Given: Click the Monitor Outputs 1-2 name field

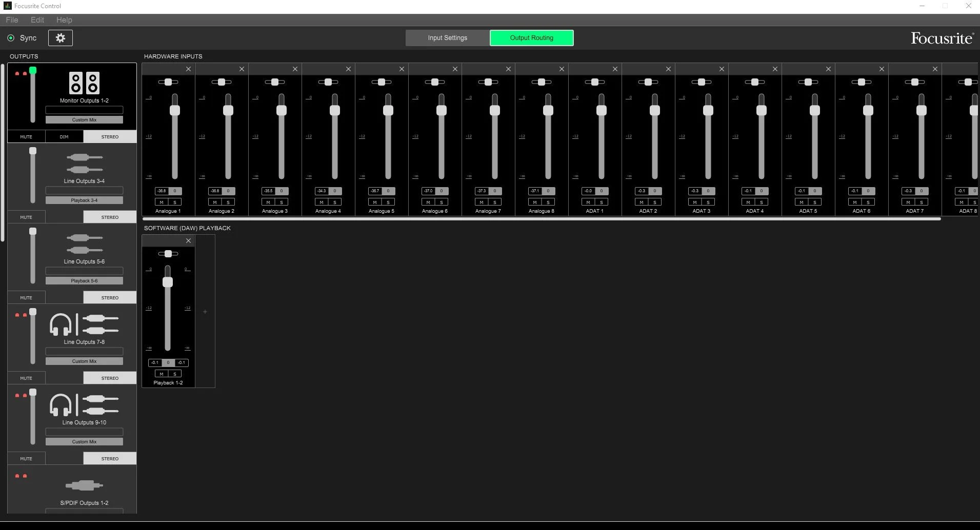Looking at the screenshot, I should tap(84, 110).
